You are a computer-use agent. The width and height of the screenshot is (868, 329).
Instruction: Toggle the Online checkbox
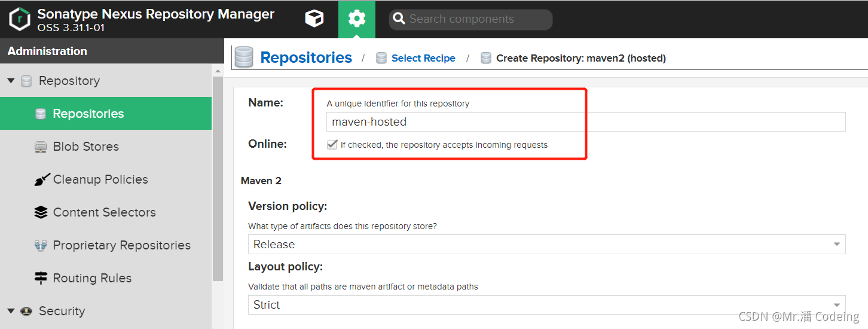click(x=332, y=145)
